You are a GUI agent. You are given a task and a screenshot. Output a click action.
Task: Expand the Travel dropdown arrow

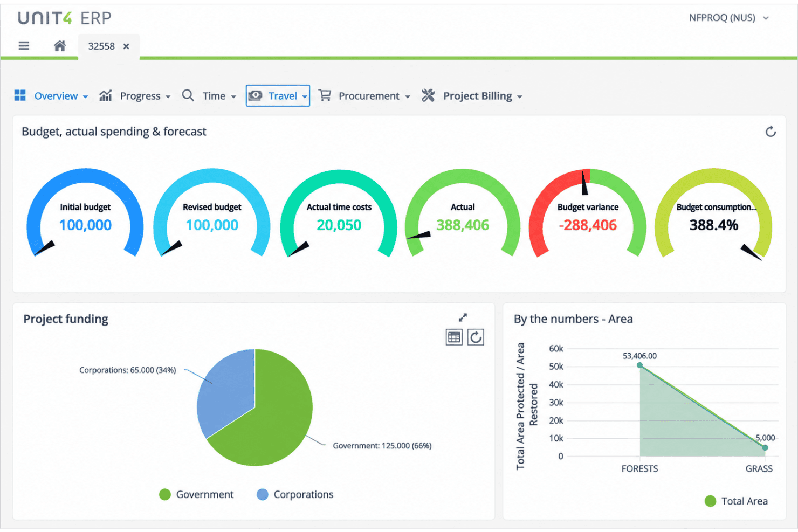click(305, 97)
